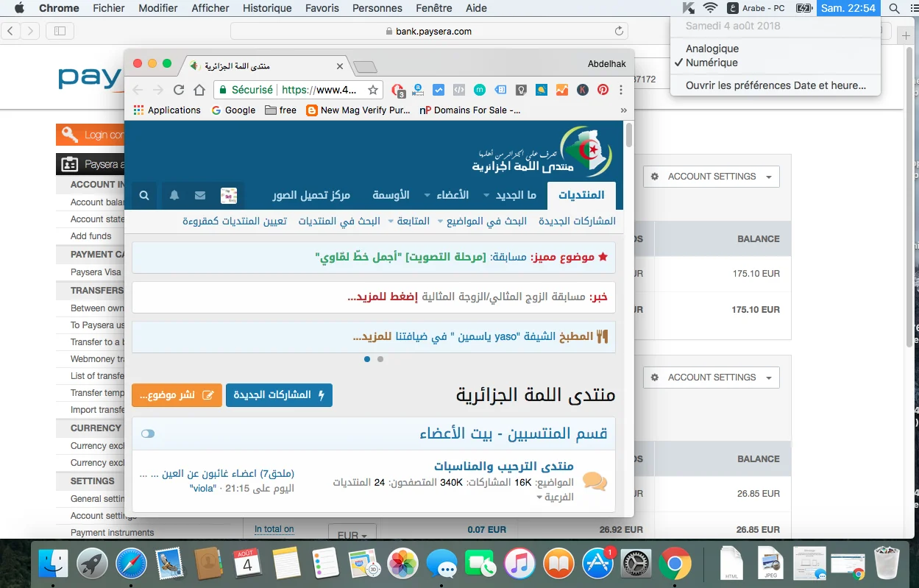Click the orange نشر موضوع button
This screenshot has width=919, height=588.
(177, 395)
